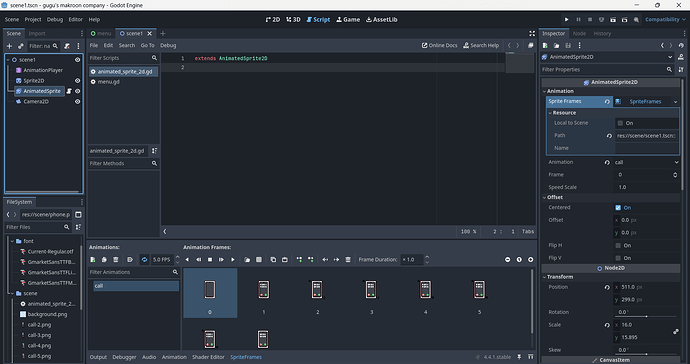
Task: Toggle animation looping icon
Action: 144,260
